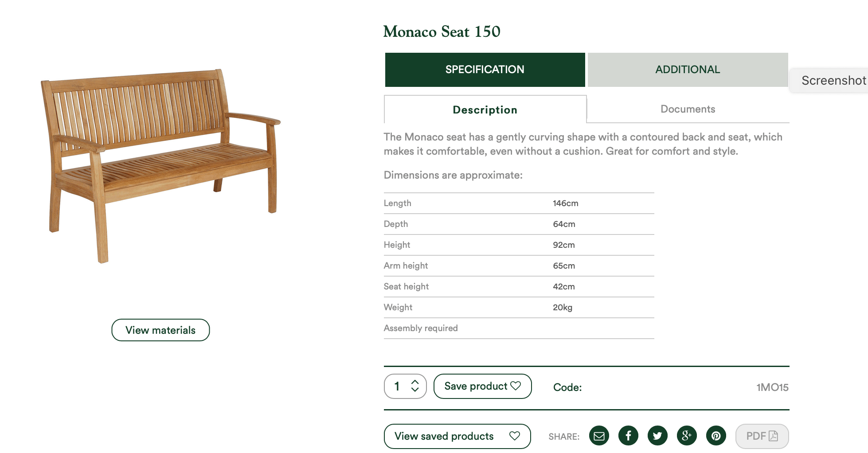Open the SPECIFICATION tab
This screenshot has width=868, height=453.
click(x=485, y=70)
